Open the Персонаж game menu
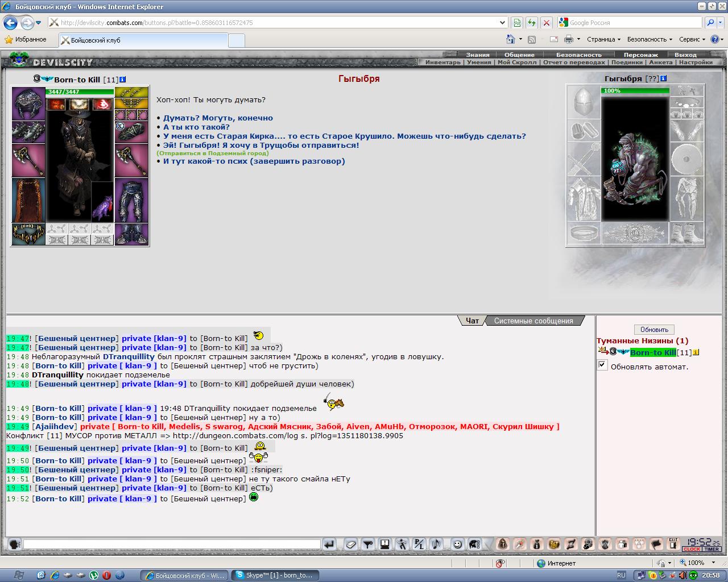Viewport: 728px width, 582px height. [x=640, y=55]
